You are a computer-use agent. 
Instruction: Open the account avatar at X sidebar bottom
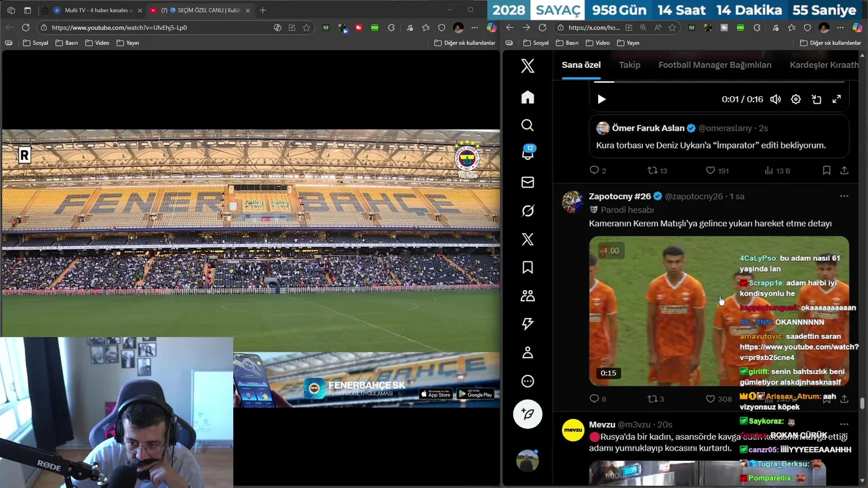click(x=527, y=461)
